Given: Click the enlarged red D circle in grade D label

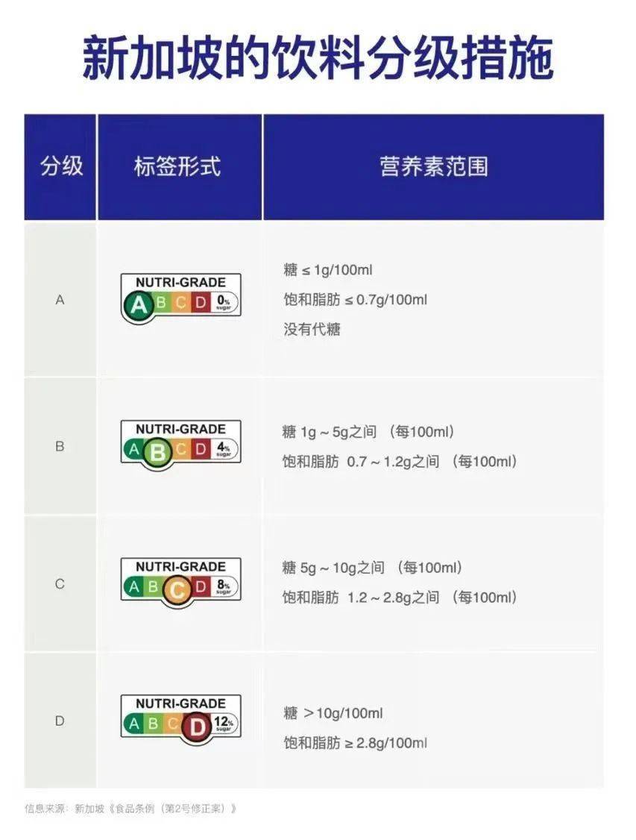Looking at the screenshot, I should (197, 727).
